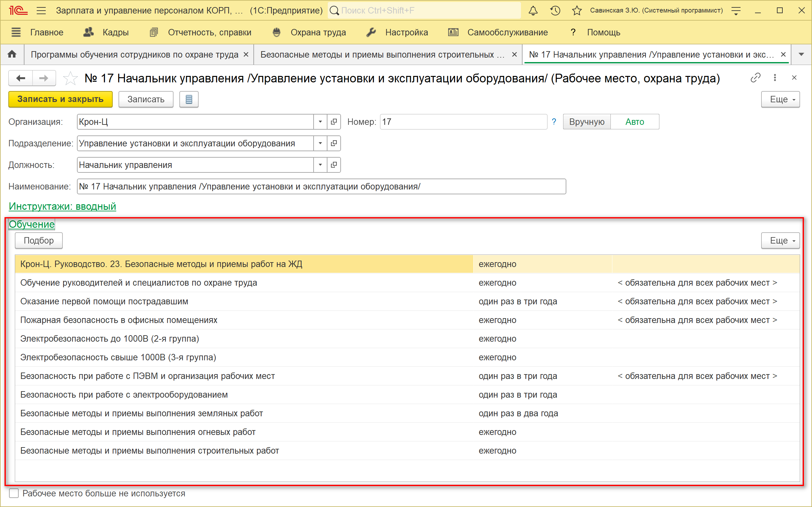812x507 pixels.
Task: Open notifications bell icon
Action: coord(533,11)
